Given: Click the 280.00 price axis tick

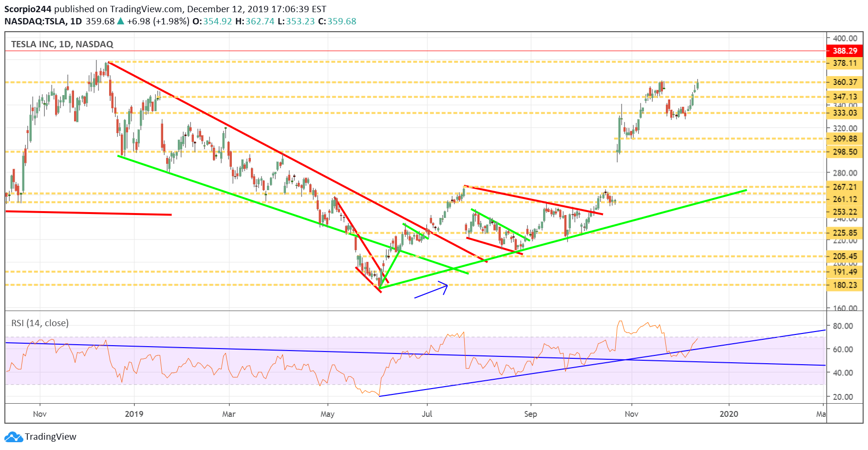Looking at the screenshot, I should (845, 173).
